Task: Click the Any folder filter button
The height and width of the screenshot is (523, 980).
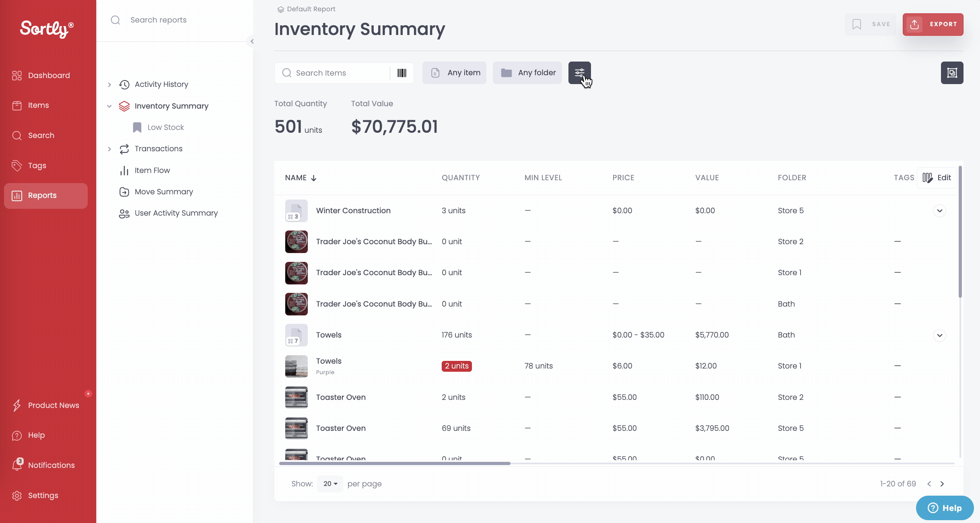Action: pos(527,73)
